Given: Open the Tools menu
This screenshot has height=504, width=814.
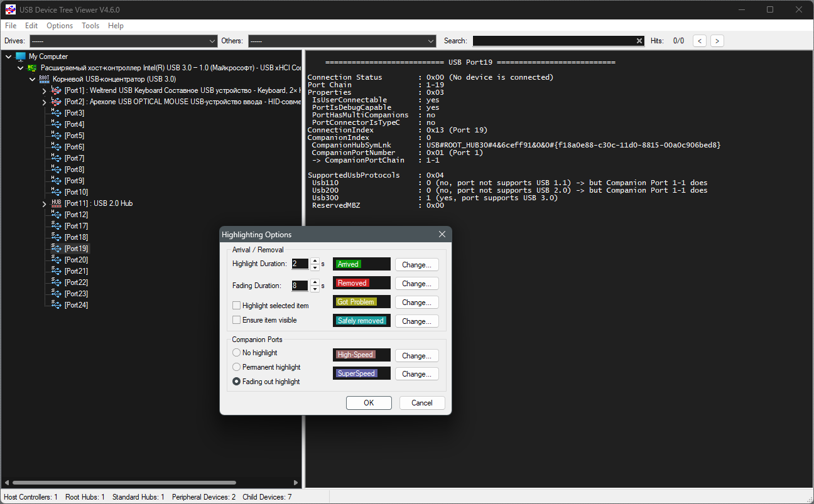Looking at the screenshot, I should pyautogui.click(x=90, y=26).
